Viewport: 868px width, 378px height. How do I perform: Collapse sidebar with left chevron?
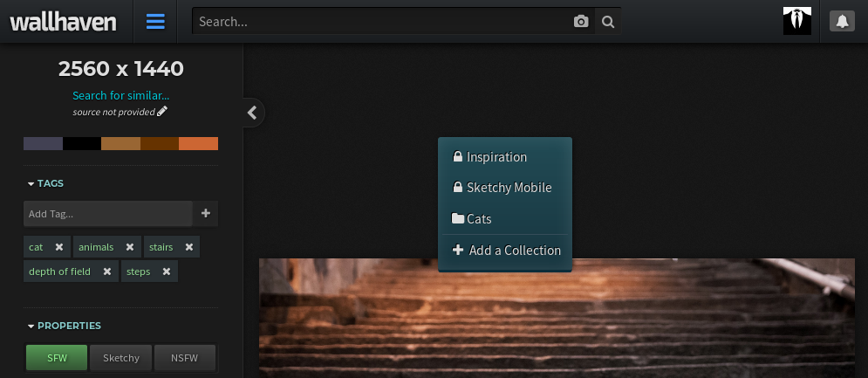click(252, 113)
